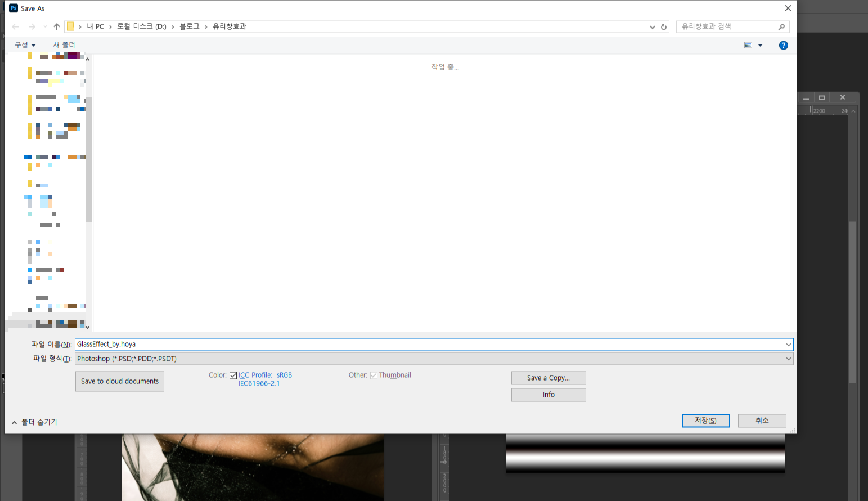Click the Save a Copy button
This screenshot has width=868, height=501.
point(548,378)
